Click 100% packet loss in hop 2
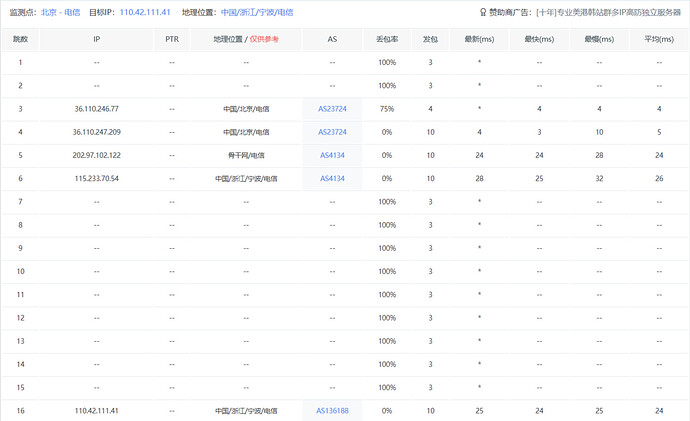690x421 pixels. (x=387, y=86)
